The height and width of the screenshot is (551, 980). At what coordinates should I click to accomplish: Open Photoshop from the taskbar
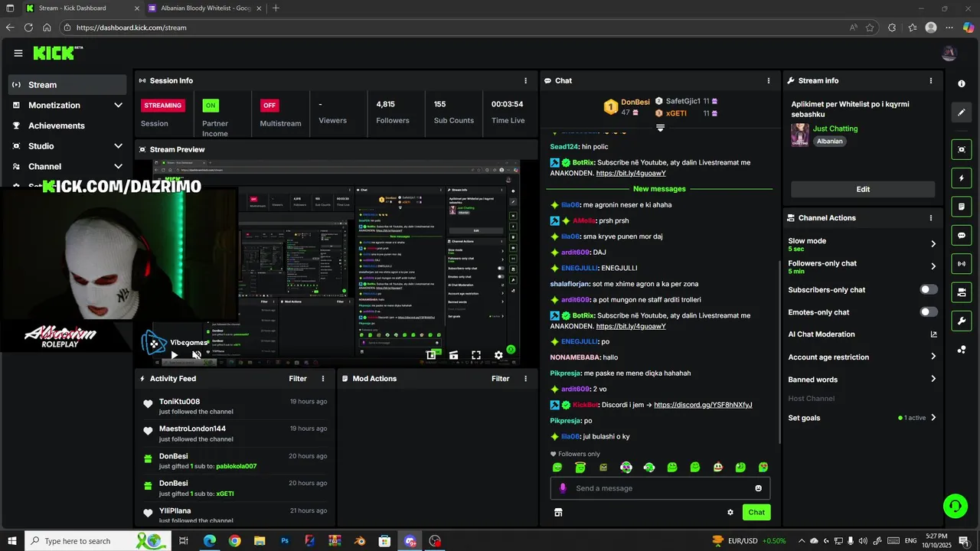(x=285, y=541)
